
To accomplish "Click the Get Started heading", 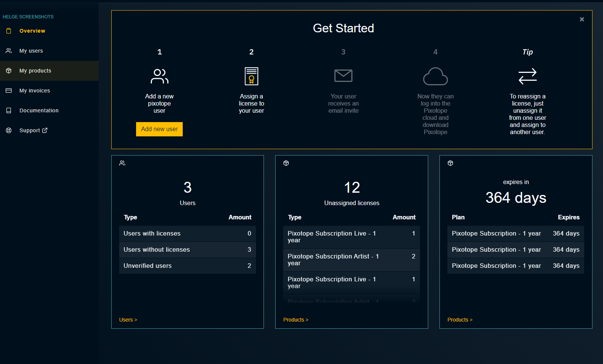I will point(344,28).
